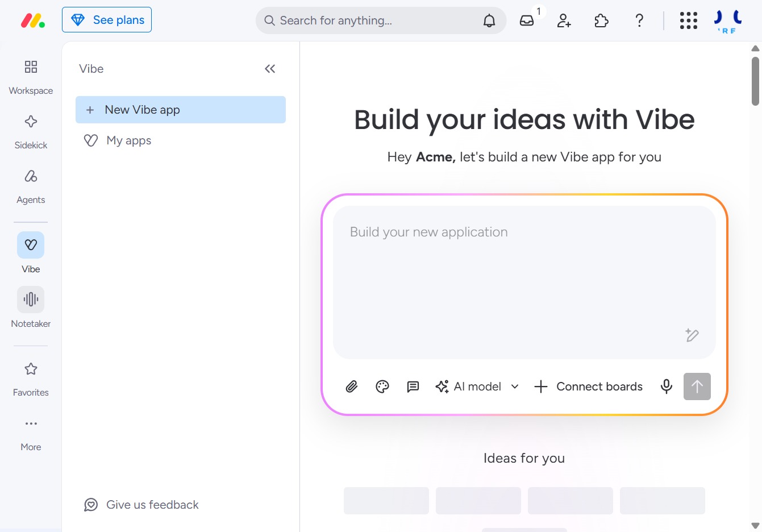Open My apps list
The image size is (762, 532).
[181, 140]
